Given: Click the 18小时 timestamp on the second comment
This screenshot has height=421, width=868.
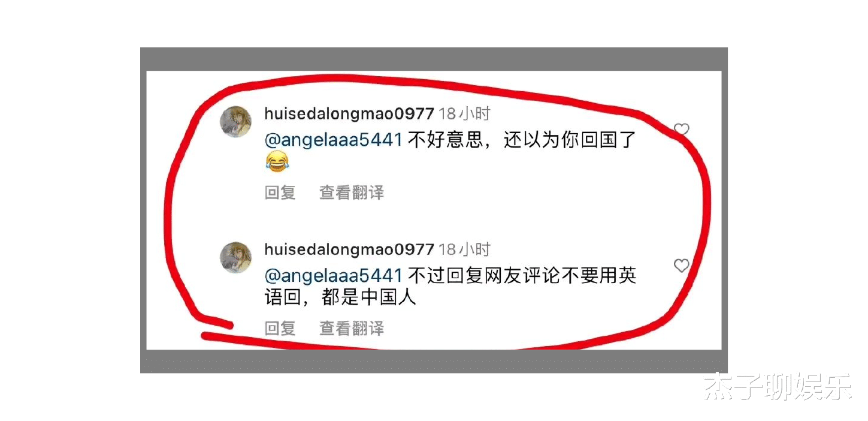Looking at the screenshot, I should pos(464,249).
